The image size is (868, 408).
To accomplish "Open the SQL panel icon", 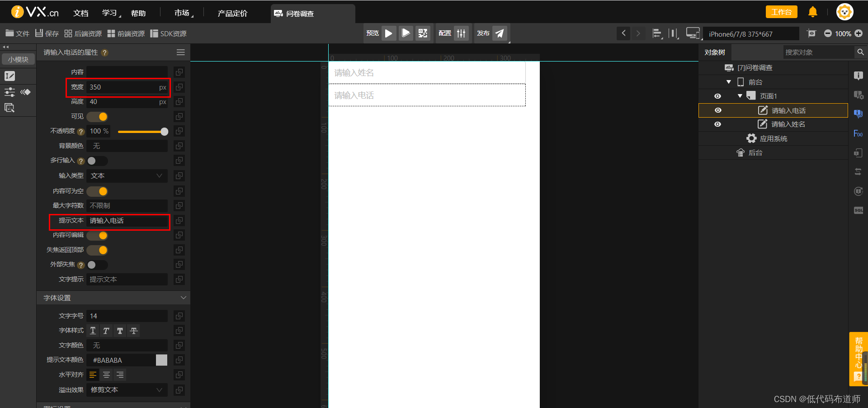I will (858, 210).
